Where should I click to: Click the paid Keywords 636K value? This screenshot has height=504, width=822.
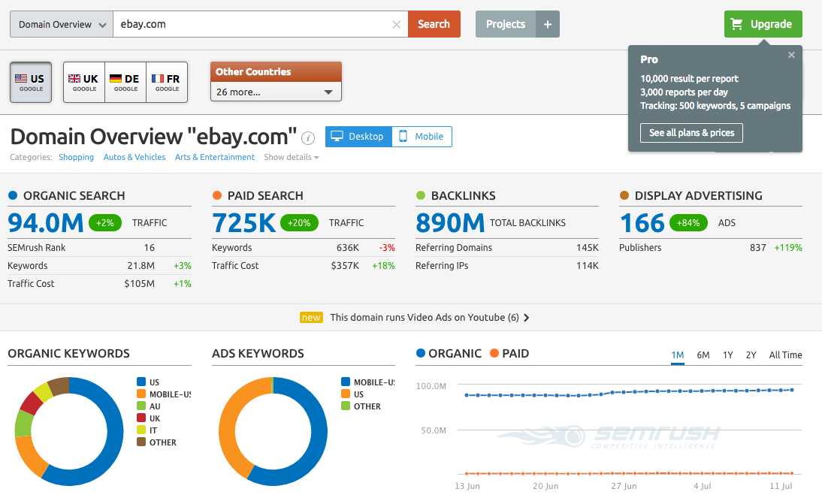pos(348,248)
